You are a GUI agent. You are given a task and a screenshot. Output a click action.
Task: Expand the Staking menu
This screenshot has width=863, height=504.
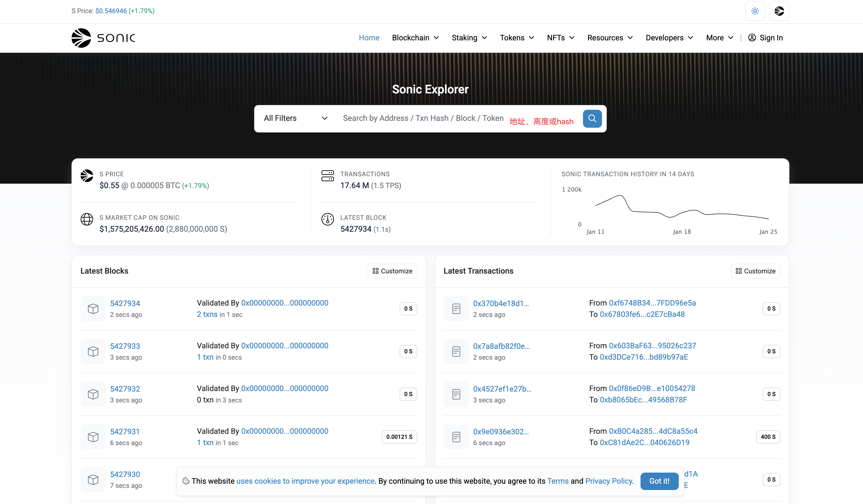click(x=469, y=38)
